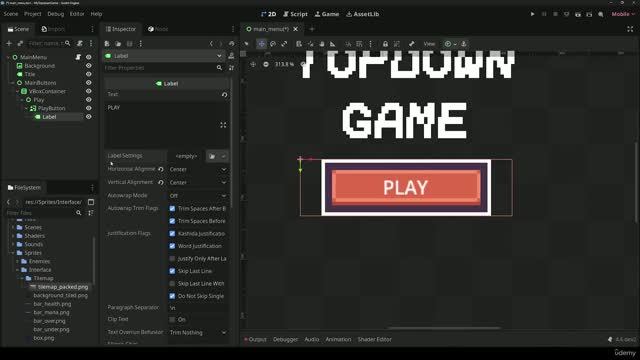Open the skeleton options bone icon
Image resolution: width=640 pixels, height=360 pixels.
click(411, 44)
